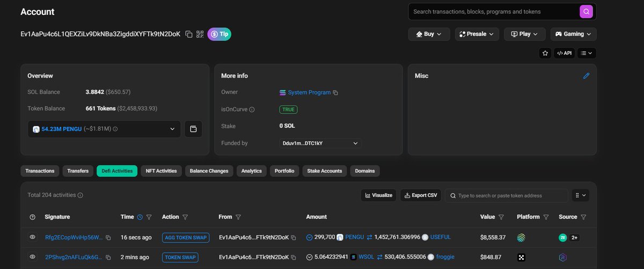The image size is (644, 269).
Task: Filter by Action column
Action: [185, 217]
